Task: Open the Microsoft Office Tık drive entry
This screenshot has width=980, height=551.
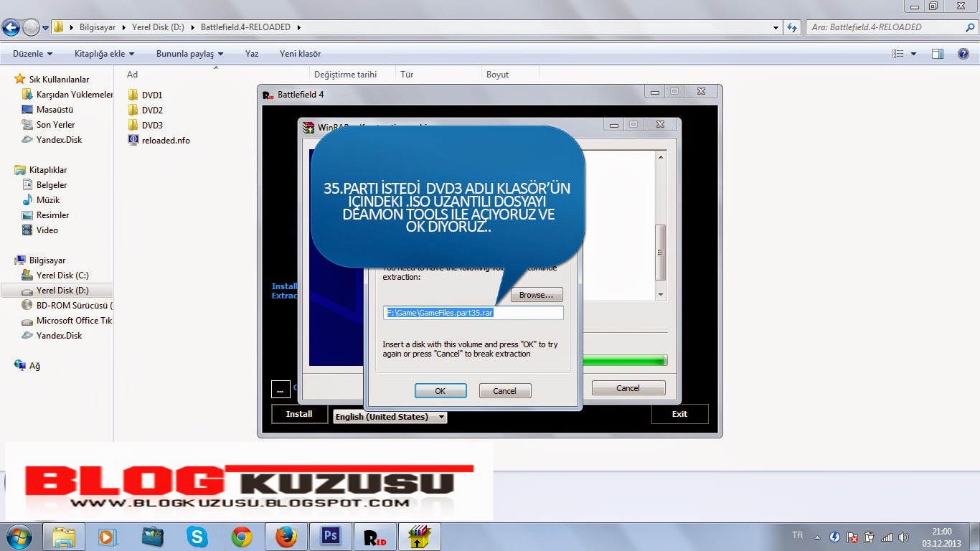Action: 74,321
